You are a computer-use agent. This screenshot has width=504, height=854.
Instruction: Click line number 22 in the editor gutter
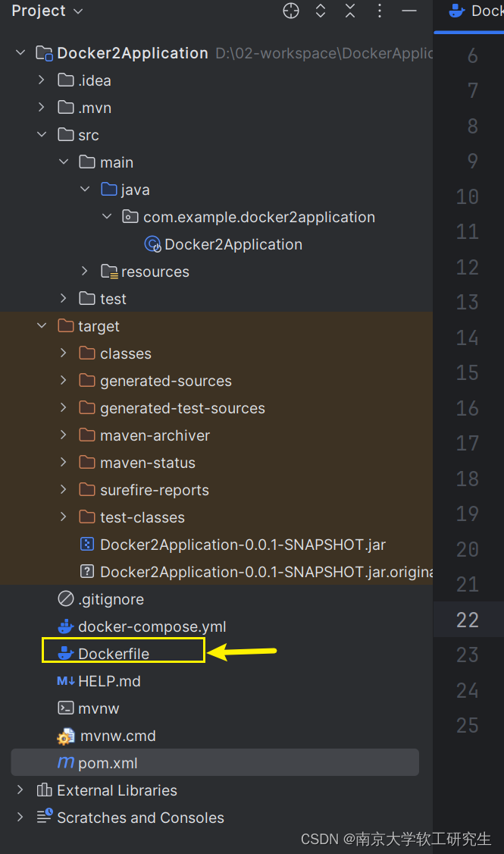[x=468, y=619]
